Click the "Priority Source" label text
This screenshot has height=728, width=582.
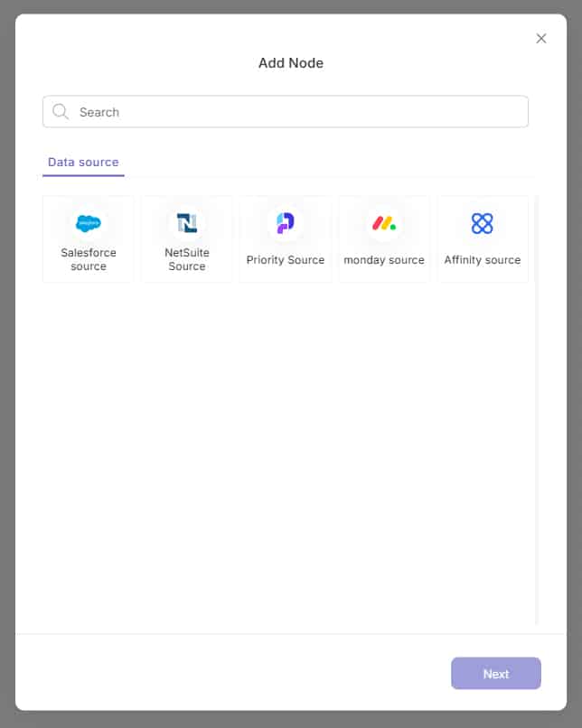coord(286,260)
